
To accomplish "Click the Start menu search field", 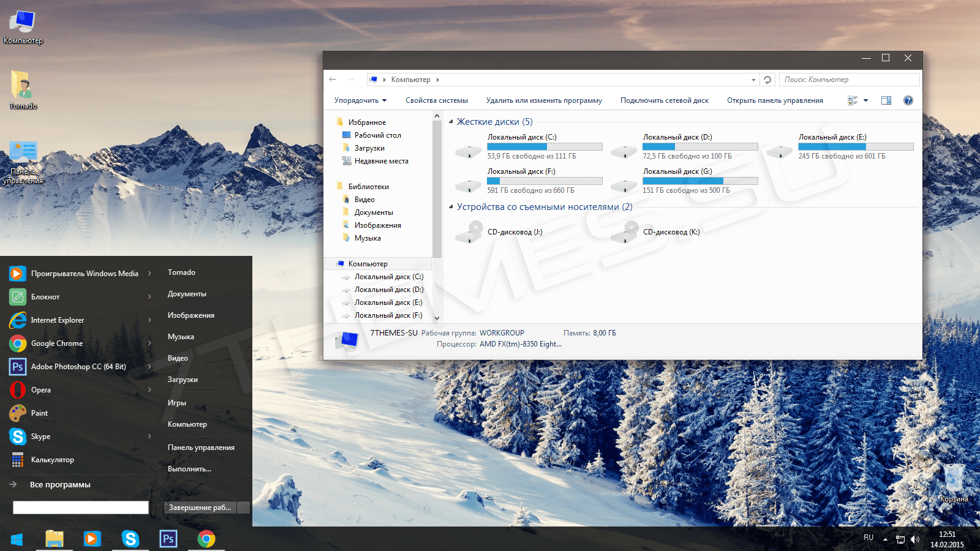I will (x=81, y=508).
